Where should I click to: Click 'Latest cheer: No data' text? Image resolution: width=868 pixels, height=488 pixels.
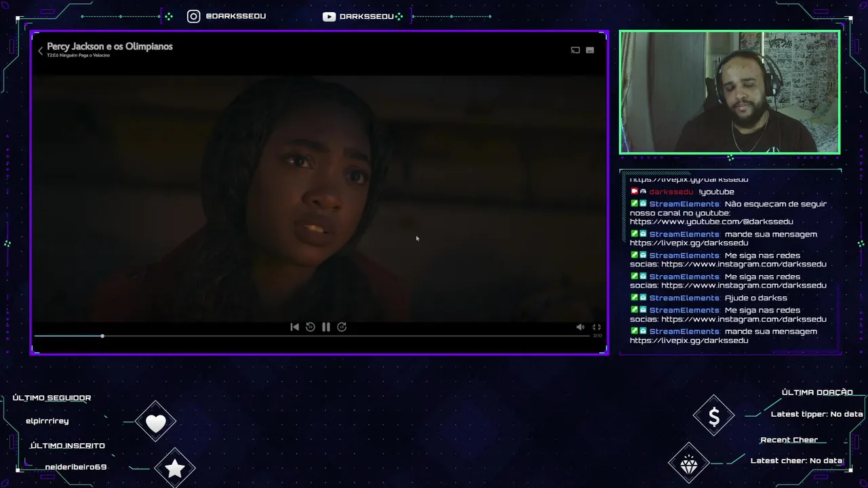[796, 460]
